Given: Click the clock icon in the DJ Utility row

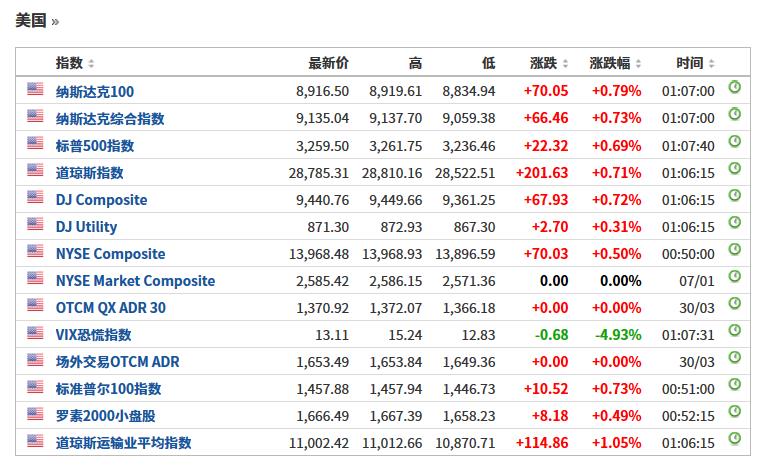Looking at the screenshot, I should pyautogui.click(x=734, y=222).
